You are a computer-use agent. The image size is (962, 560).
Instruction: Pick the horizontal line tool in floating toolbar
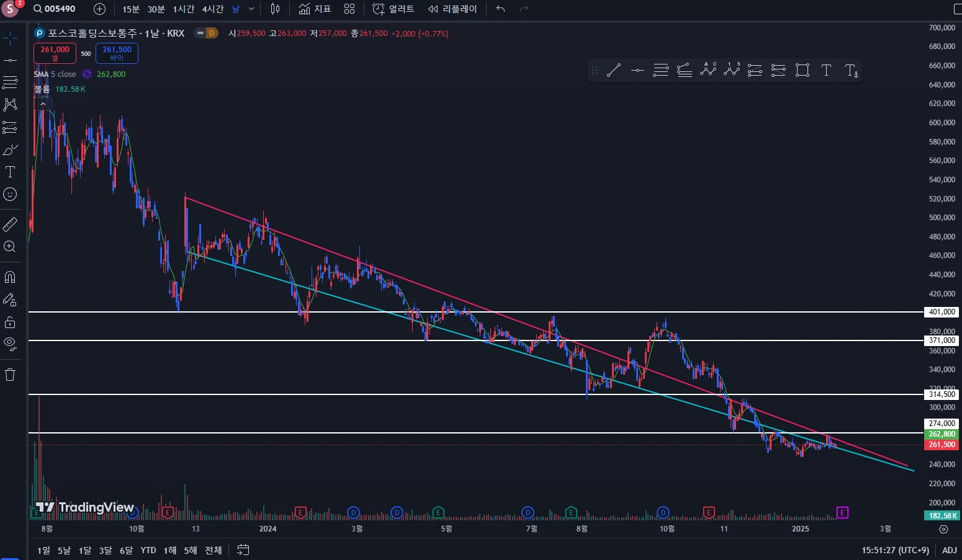[637, 71]
